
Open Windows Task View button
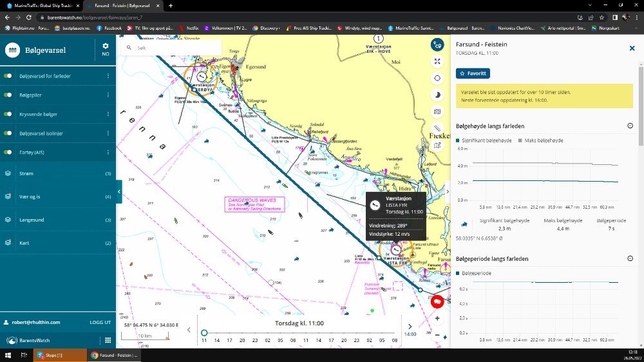(x=24, y=355)
